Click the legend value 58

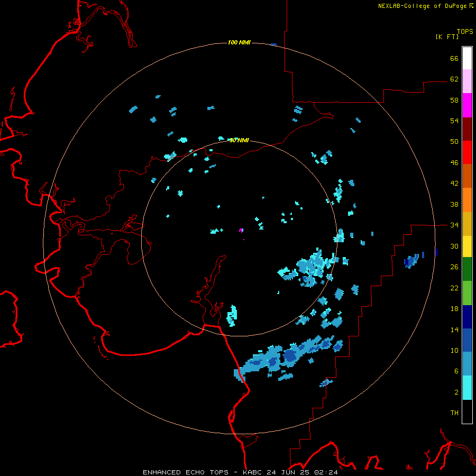(x=454, y=100)
